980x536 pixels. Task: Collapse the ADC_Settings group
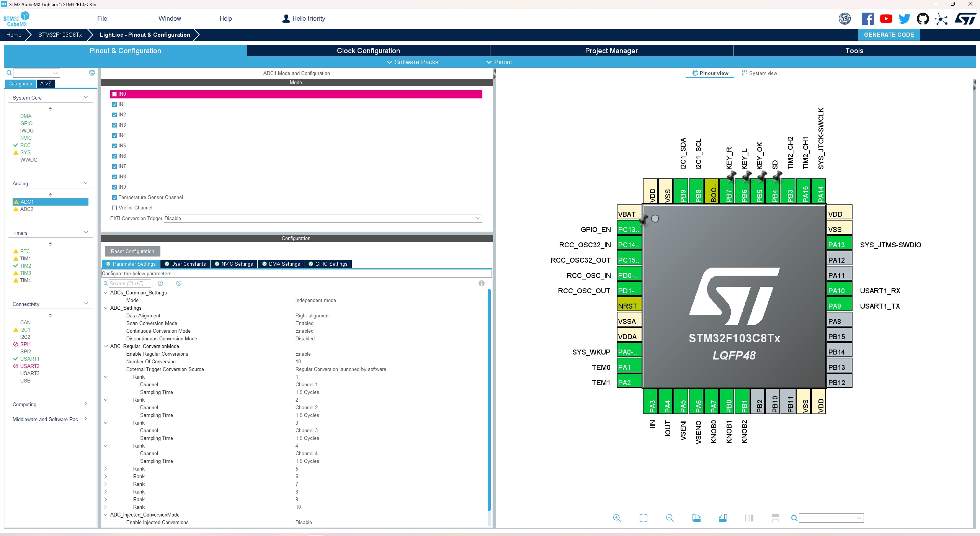(106, 308)
